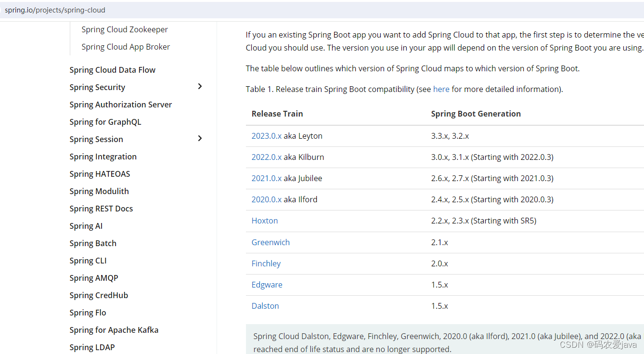Select Spring CredHub in sidebar
This screenshot has height=354, width=644.
tap(99, 295)
